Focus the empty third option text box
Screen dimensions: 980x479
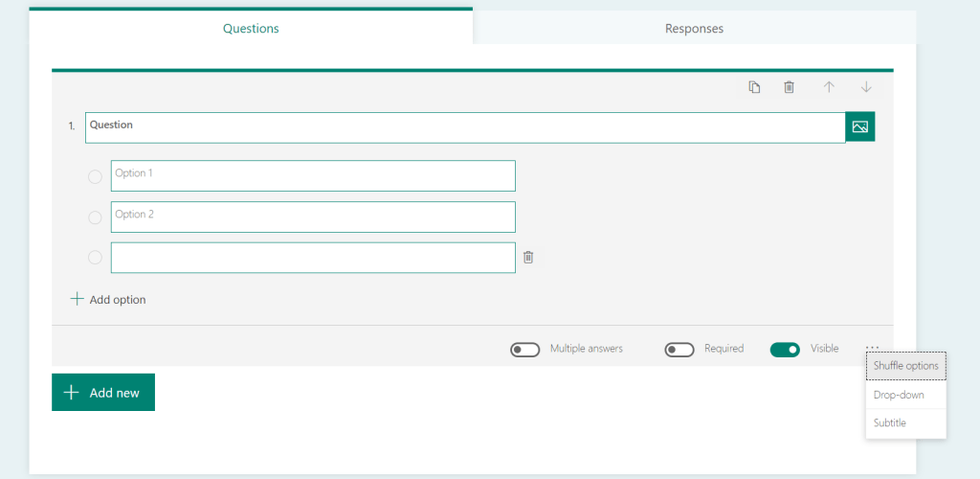pos(313,258)
